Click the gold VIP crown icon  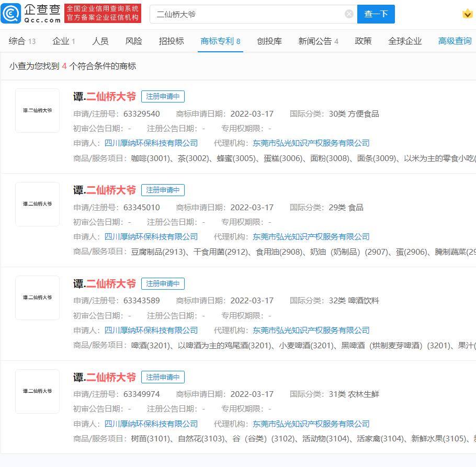click(467, 14)
